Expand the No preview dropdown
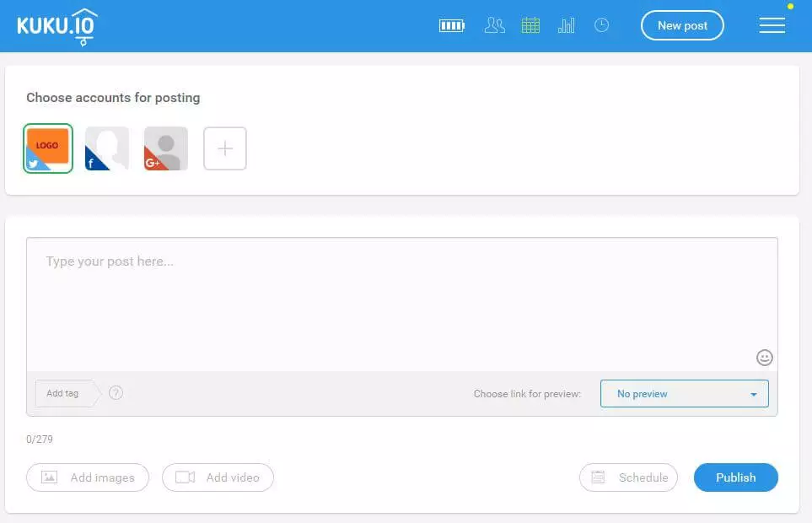The width and height of the screenshot is (812, 523). pyautogui.click(x=684, y=394)
